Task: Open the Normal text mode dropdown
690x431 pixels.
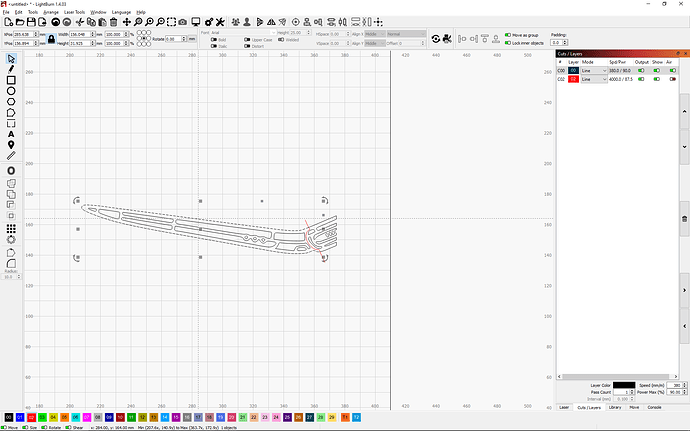Action: 406,34
